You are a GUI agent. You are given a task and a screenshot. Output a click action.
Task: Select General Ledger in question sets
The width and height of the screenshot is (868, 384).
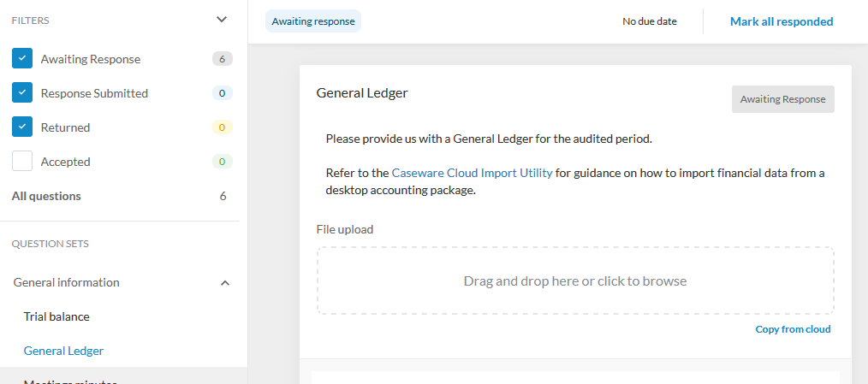click(x=63, y=351)
